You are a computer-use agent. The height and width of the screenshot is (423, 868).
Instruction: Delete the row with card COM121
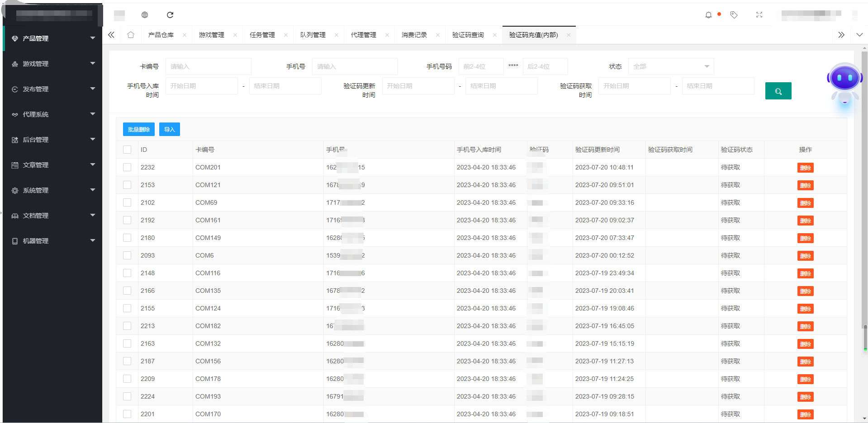(805, 185)
